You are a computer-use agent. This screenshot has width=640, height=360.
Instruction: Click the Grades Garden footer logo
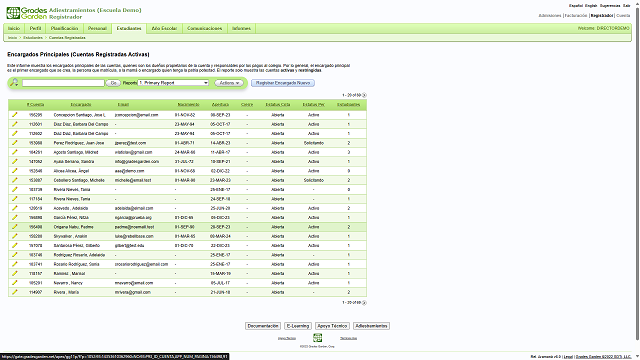pyautogui.click(x=318, y=338)
